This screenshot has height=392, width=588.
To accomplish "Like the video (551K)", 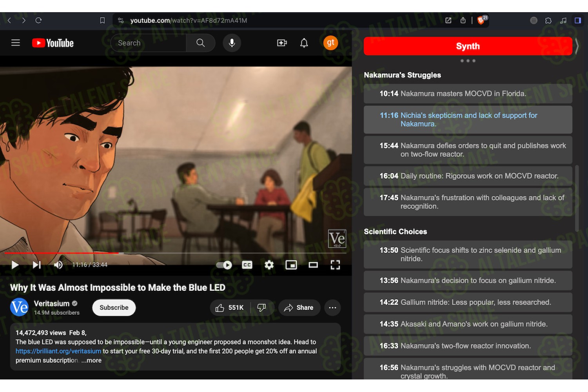I will [230, 308].
